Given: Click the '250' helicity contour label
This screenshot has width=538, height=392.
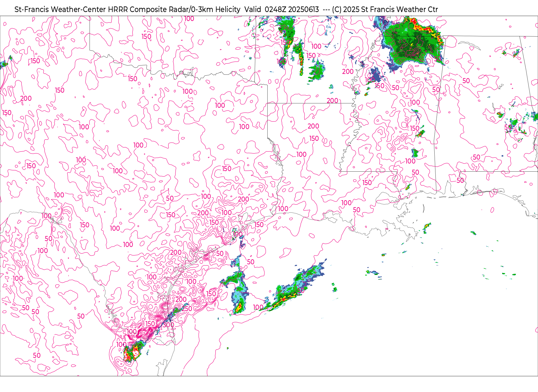Looking at the screenshot, I should tap(187, 309).
